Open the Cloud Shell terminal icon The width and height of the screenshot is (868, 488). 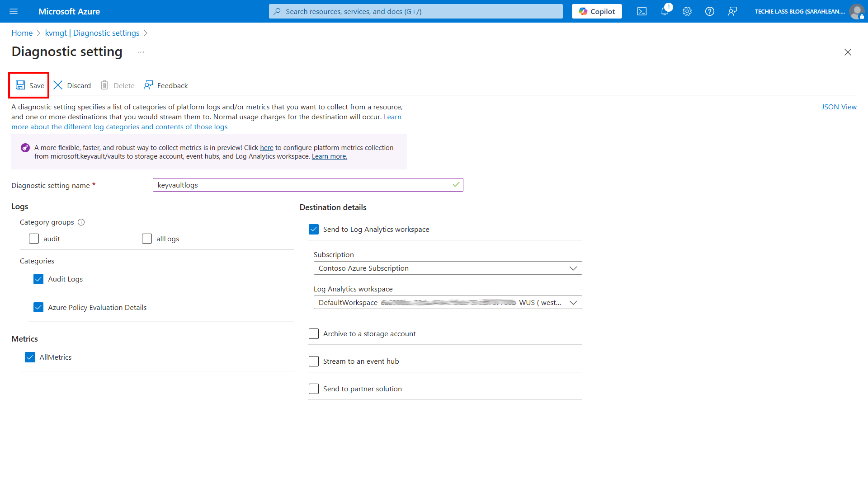click(642, 11)
